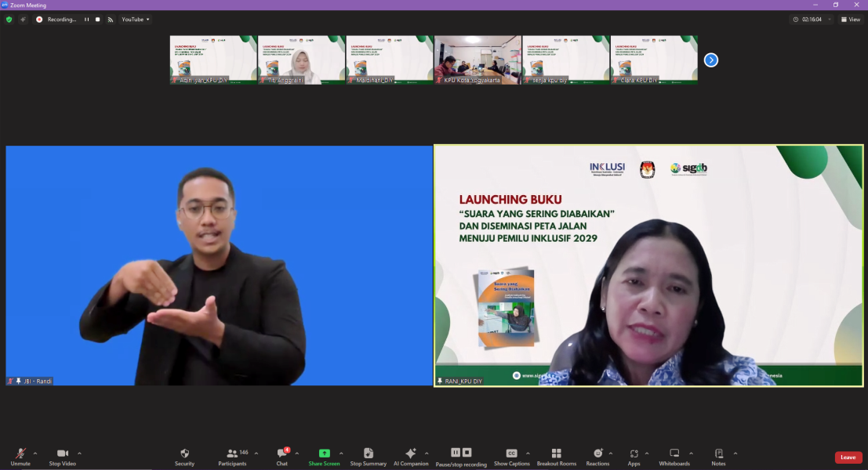The width and height of the screenshot is (868, 470).
Task: Open the Whiteboards tool
Action: tap(674, 456)
